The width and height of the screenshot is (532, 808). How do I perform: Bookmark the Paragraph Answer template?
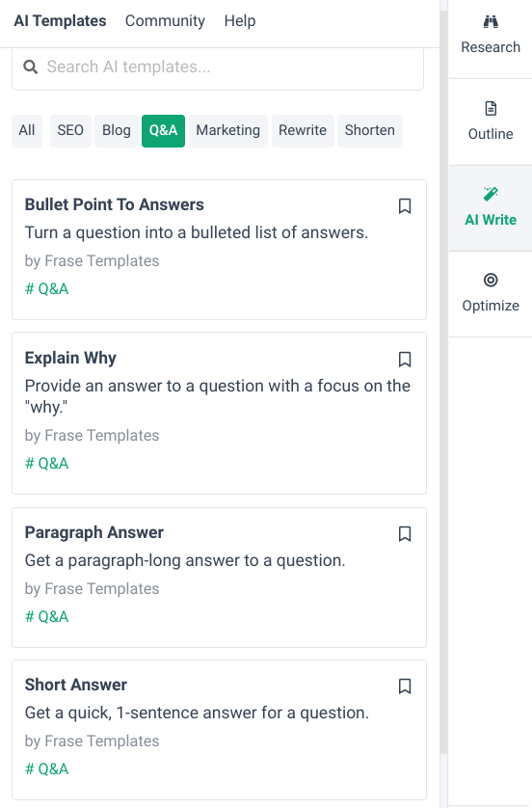point(405,534)
